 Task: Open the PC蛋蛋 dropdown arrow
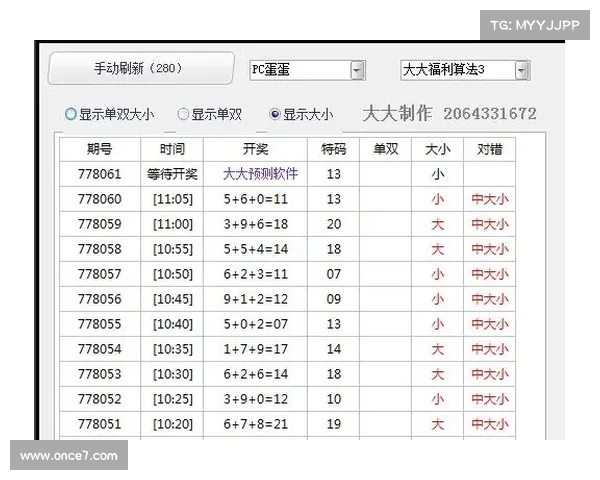point(357,70)
